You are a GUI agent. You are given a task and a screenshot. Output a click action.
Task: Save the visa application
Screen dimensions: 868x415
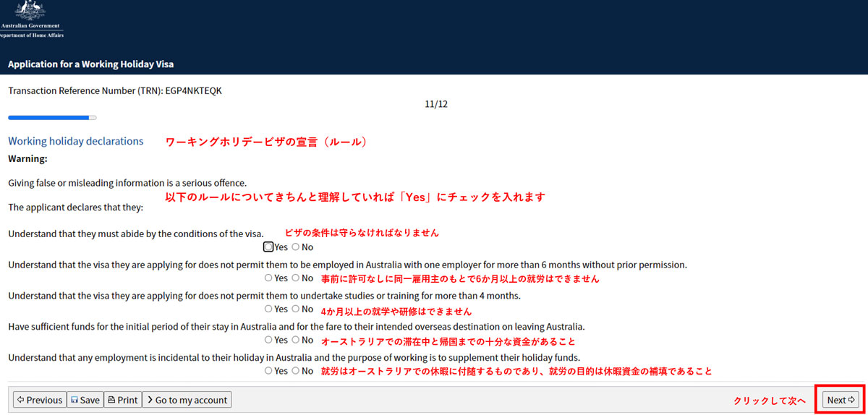pos(85,400)
